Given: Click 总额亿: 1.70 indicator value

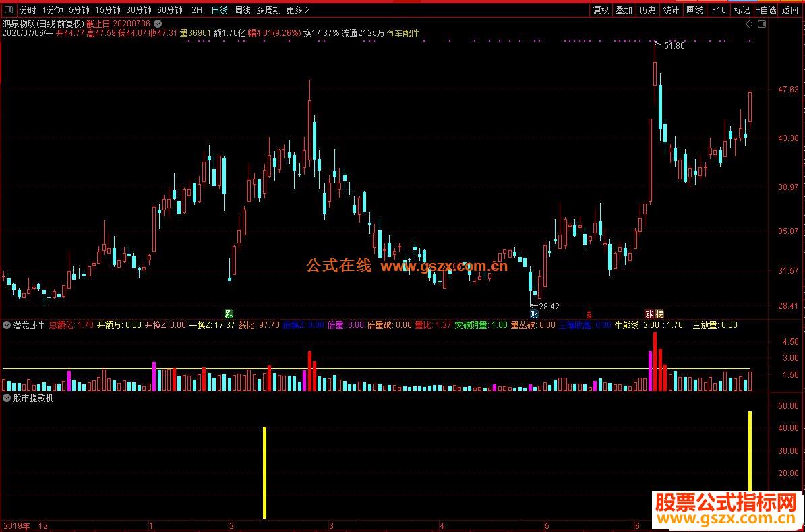Looking at the screenshot, I should [x=71, y=325].
